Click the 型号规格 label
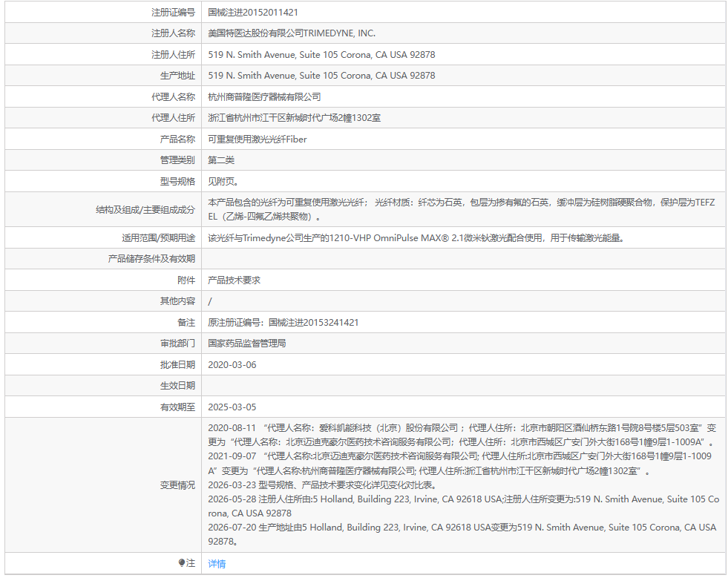This screenshot has width=728, height=578. (x=178, y=182)
